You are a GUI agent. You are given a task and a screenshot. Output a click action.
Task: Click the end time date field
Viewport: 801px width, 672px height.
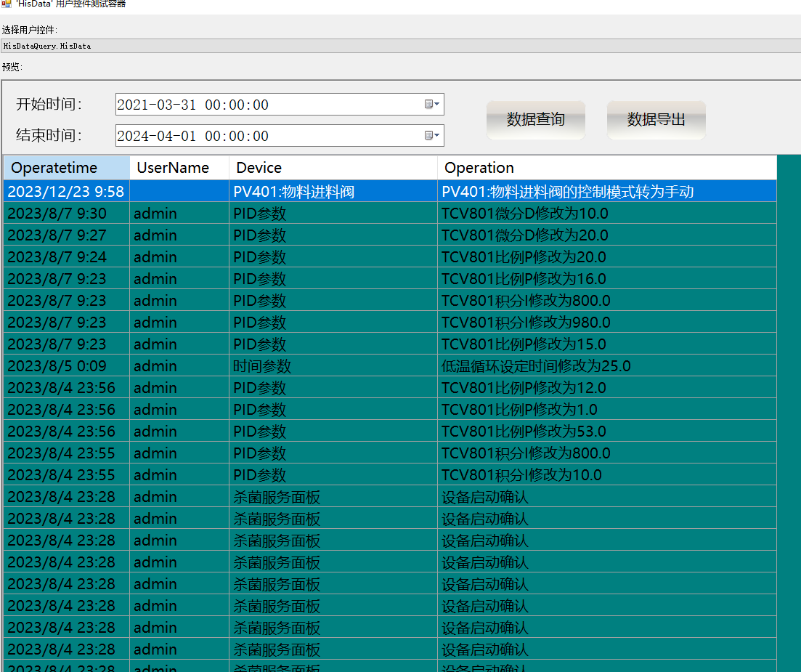[269, 136]
